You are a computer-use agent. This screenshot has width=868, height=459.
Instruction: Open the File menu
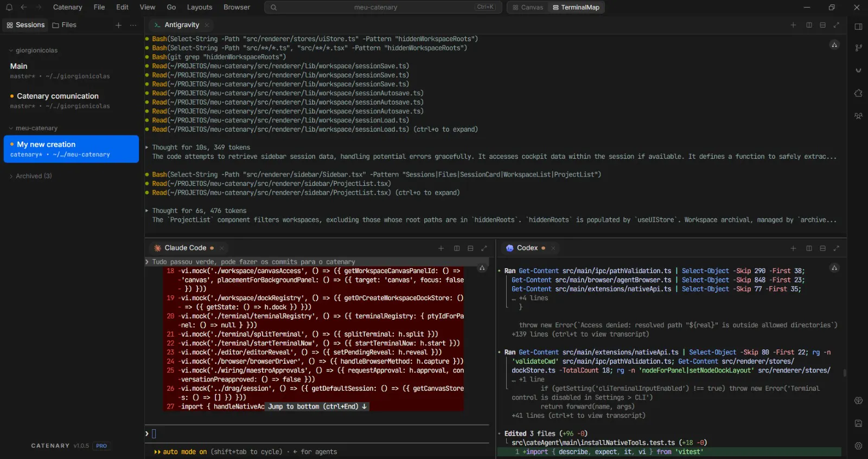99,8
